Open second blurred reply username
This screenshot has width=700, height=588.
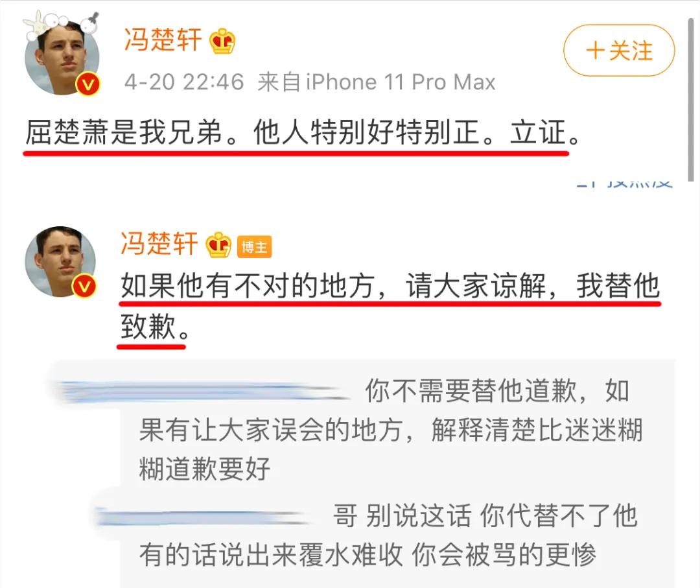click(203, 517)
